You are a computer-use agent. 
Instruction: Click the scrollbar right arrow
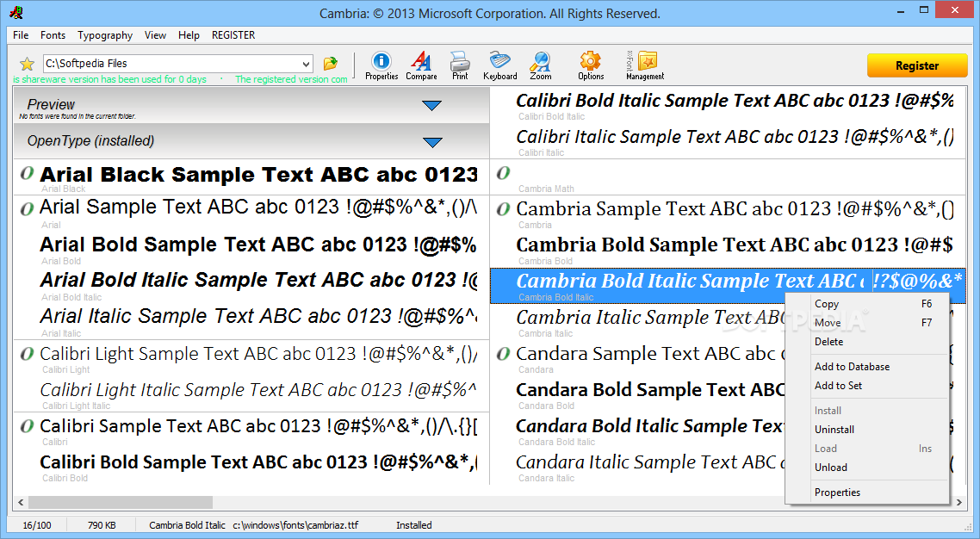click(x=958, y=502)
